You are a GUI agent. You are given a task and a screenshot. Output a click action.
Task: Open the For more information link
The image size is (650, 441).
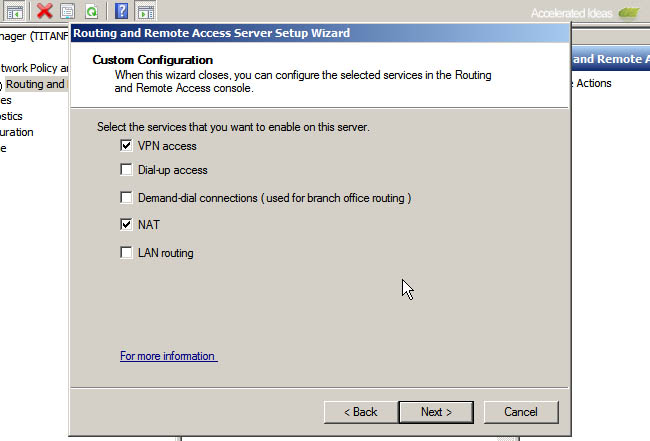(x=168, y=356)
